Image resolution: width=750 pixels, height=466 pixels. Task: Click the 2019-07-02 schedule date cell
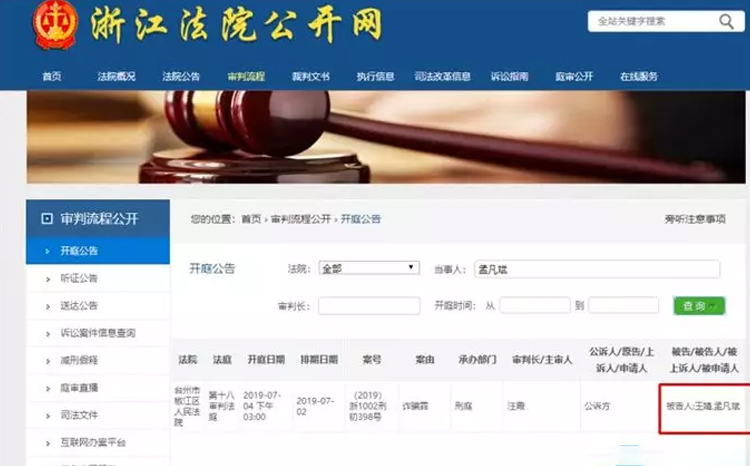point(315,406)
